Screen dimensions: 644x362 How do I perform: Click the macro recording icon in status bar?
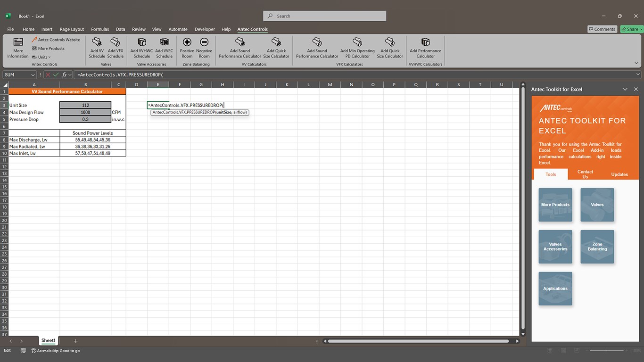pos(23,351)
